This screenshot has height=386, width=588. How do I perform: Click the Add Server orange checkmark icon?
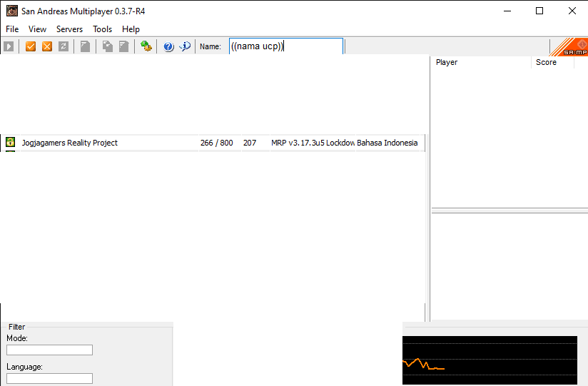pos(31,46)
